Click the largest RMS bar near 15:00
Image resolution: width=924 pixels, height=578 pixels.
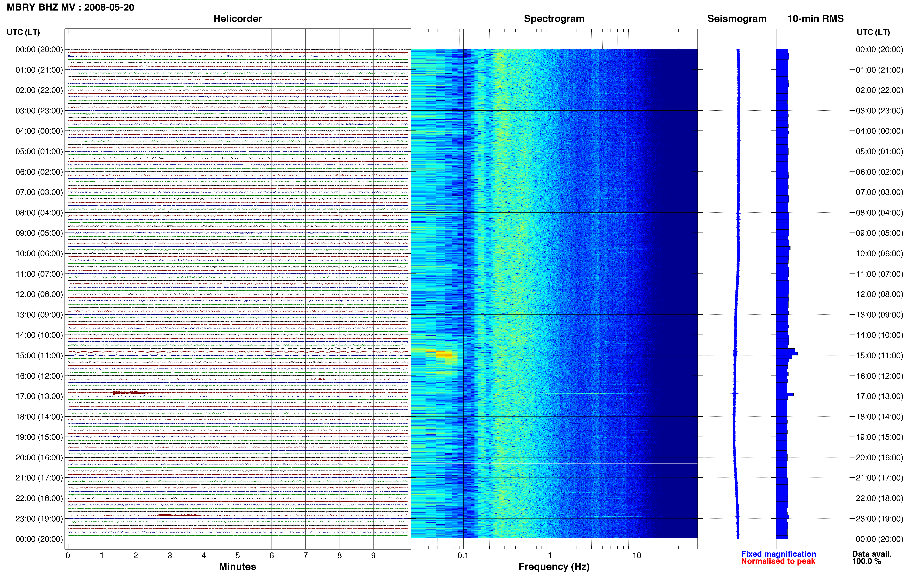(x=787, y=354)
